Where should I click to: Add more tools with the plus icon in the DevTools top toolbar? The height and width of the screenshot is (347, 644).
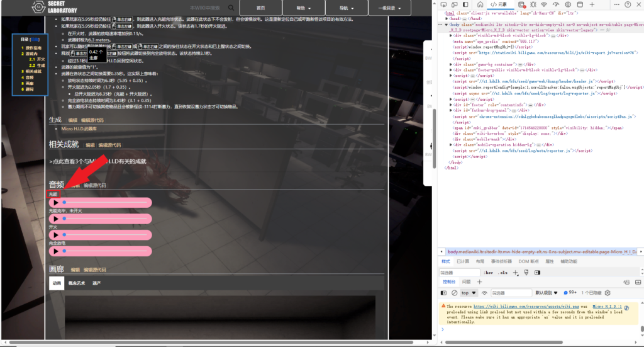pyautogui.click(x=592, y=4)
